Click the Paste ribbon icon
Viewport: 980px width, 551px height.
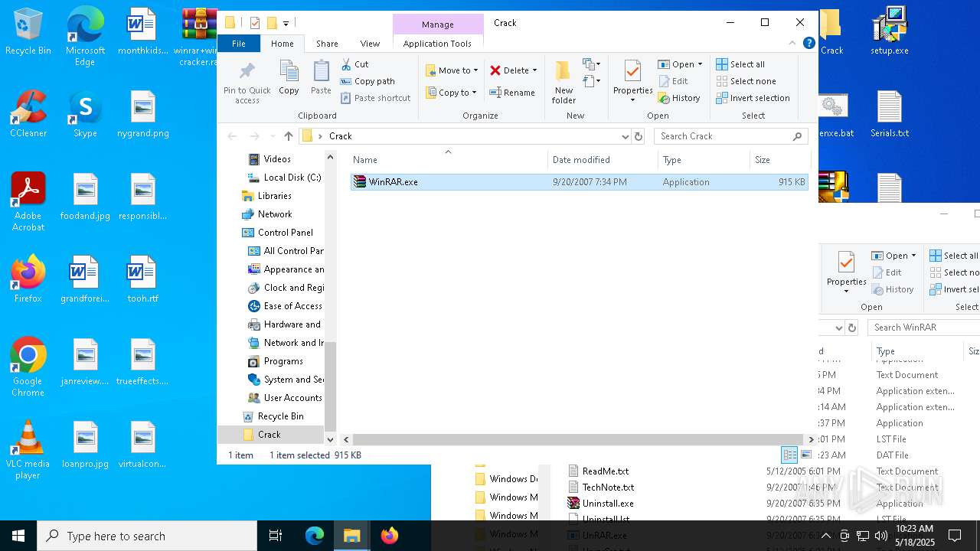coord(321,78)
